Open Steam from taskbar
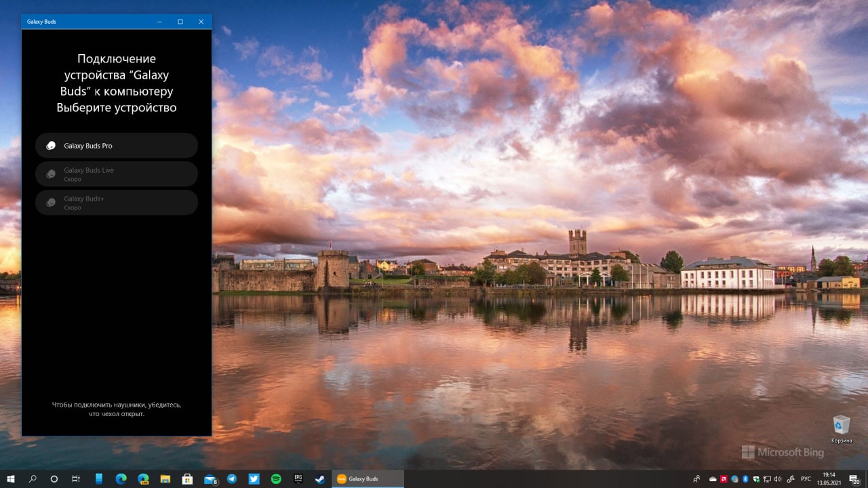Viewport: 868px width, 488px height. pyautogui.click(x=320, y=479)
